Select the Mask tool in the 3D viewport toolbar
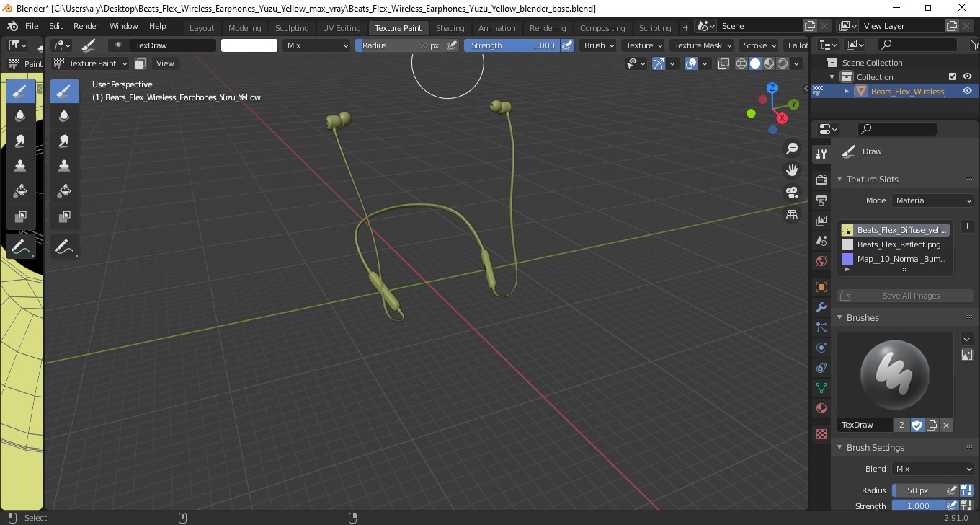The width and height of the screenshot is (980, 525). click(x=65, y=216)
